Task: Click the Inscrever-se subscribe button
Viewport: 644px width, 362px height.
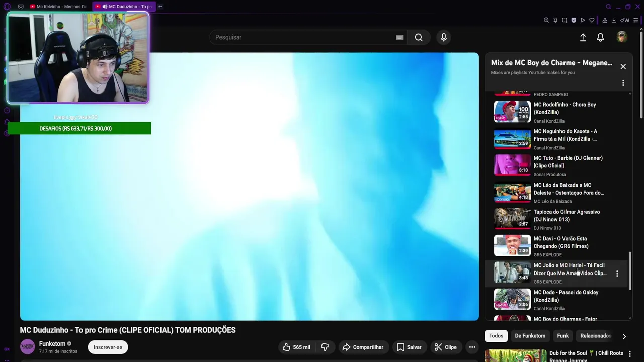Action: coord(108,347)
